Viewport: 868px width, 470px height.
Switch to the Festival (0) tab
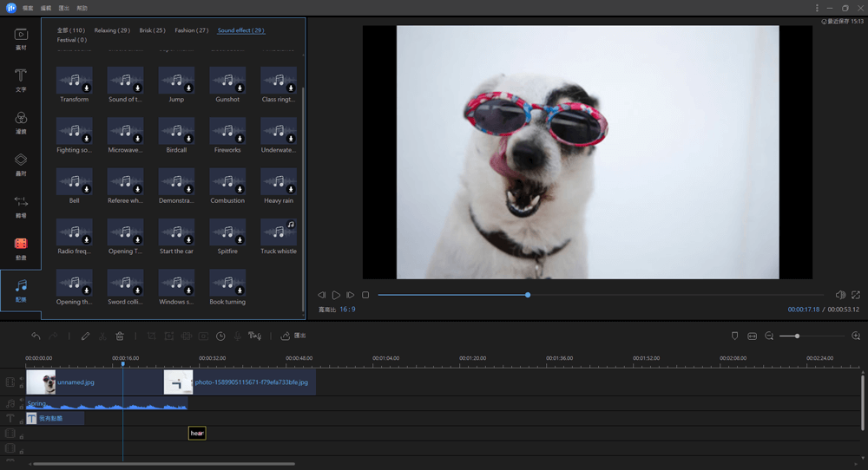pyautogui.click(x=72, y=40)
